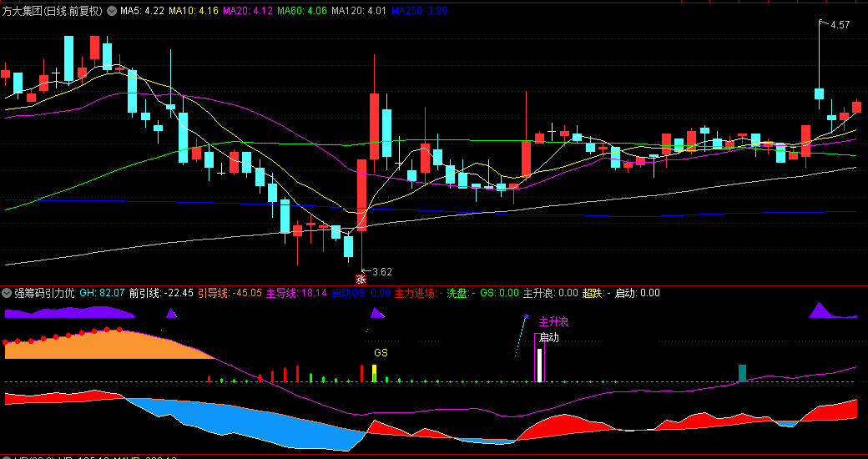Click the 3.62 low price label
868x459 pixels.
(x=382, y=272)
